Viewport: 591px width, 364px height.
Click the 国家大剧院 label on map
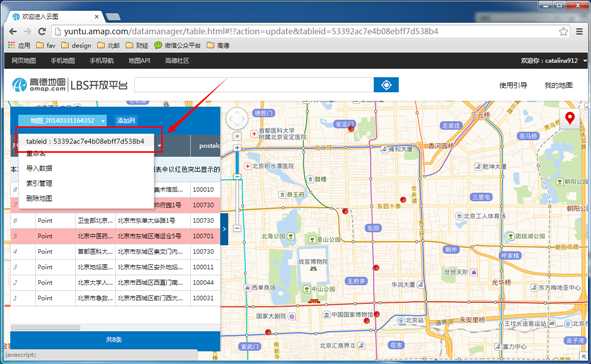click(x=271, y=316)
